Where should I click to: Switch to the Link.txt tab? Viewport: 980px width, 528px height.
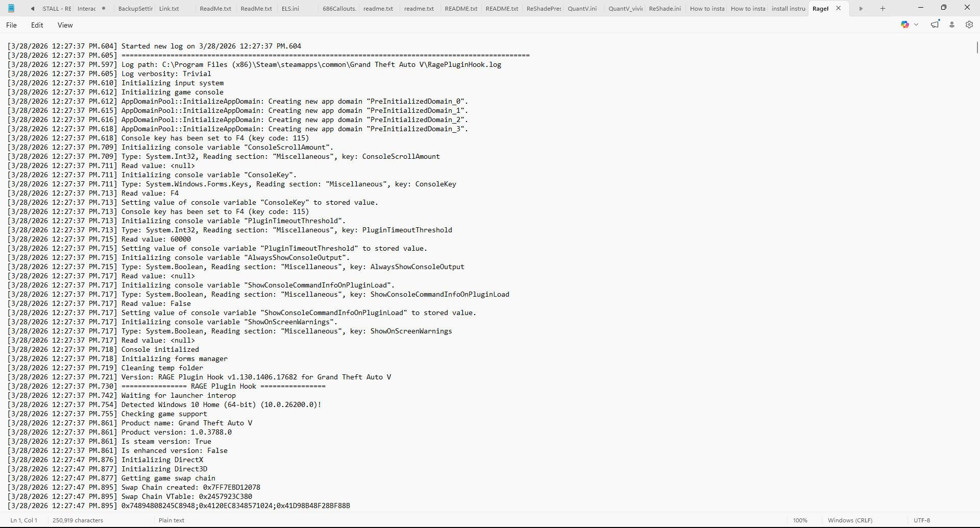click(x=169, y=9)
